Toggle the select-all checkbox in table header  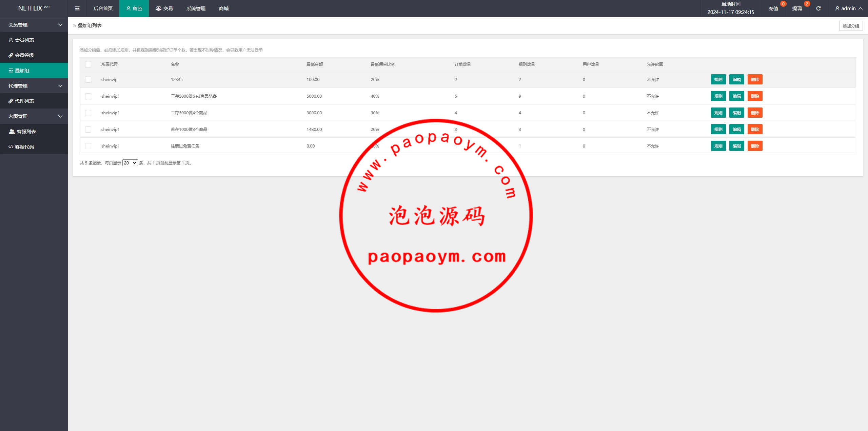tap(88, 65)
